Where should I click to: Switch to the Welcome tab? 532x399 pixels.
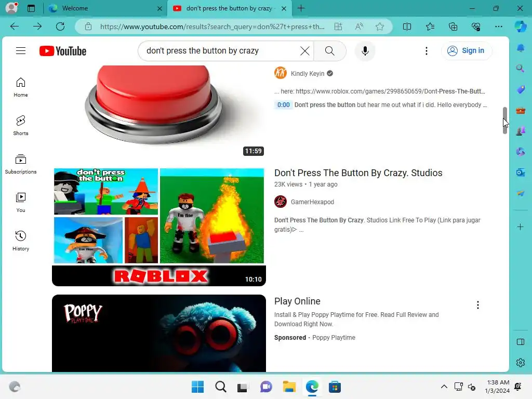coord(105,8)
